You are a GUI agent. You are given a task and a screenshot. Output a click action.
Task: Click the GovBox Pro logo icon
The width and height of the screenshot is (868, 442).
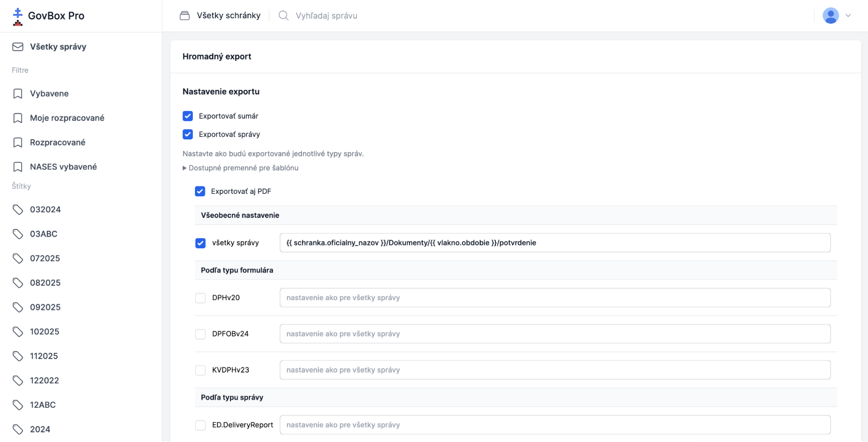pyautogui.click(x=17, y=16)
